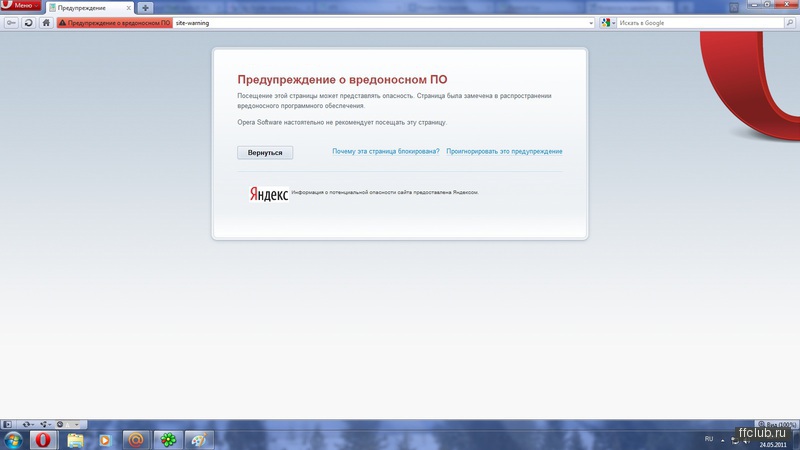Image resolution: width=800 pixels, height=450 pixels.
Task: Minimize the Opera window
Action: 755,4
